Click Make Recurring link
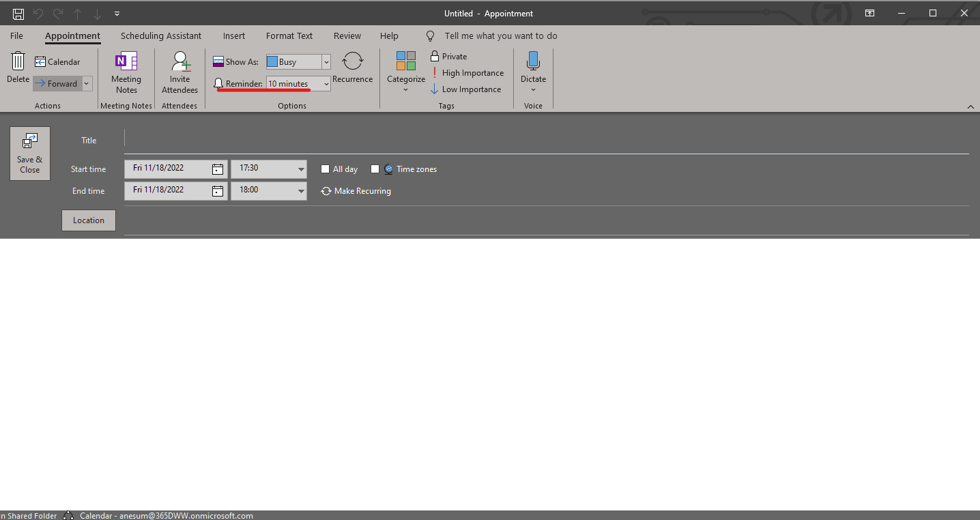Screen dimensions: 980x520 click(356, 191)
